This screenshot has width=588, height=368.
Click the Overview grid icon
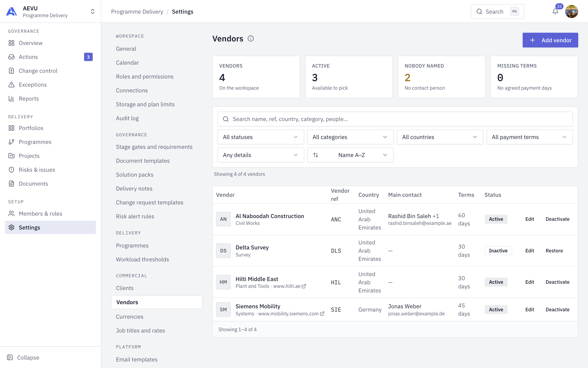[x=11, y=43]
